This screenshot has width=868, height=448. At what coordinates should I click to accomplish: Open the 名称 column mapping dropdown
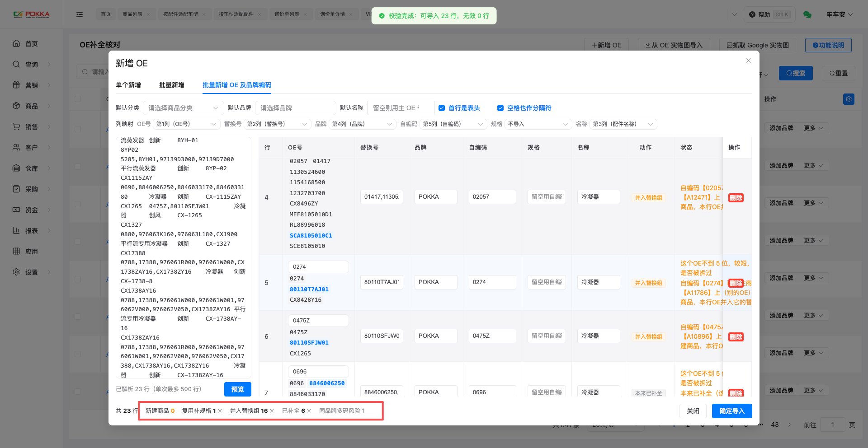(623, 124)
